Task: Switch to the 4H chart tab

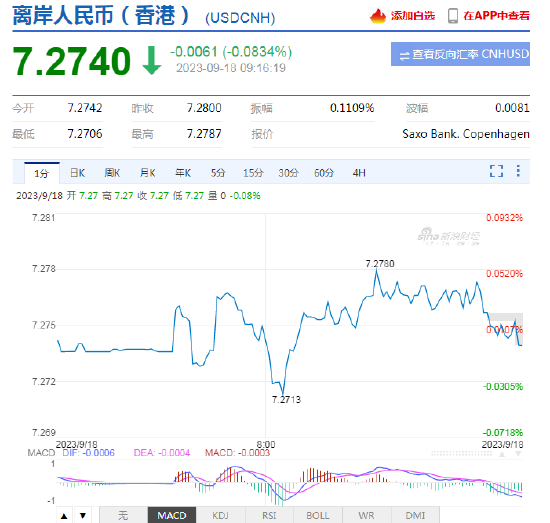Action: coord(359,173)
